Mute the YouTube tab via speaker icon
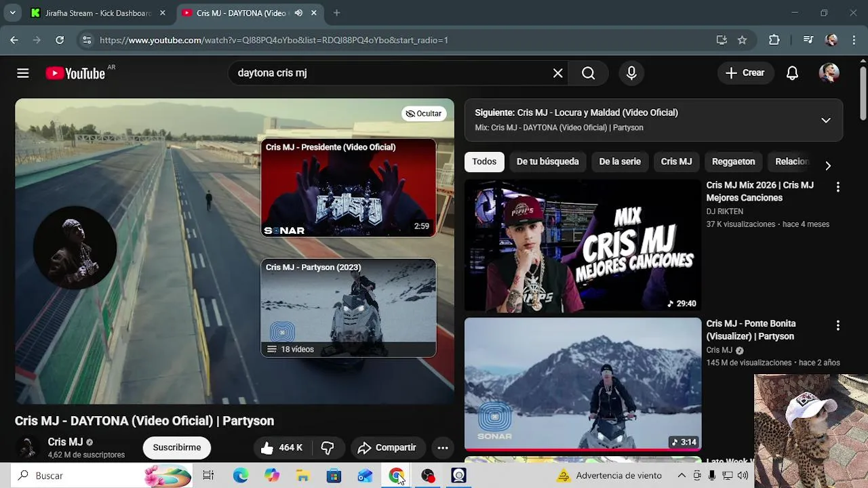The width and height of the screenshot is (868, 488). click(298, 13)
